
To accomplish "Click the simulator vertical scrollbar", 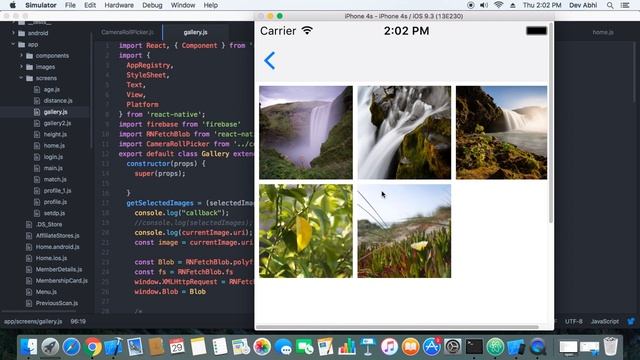I will coord(551,122).
